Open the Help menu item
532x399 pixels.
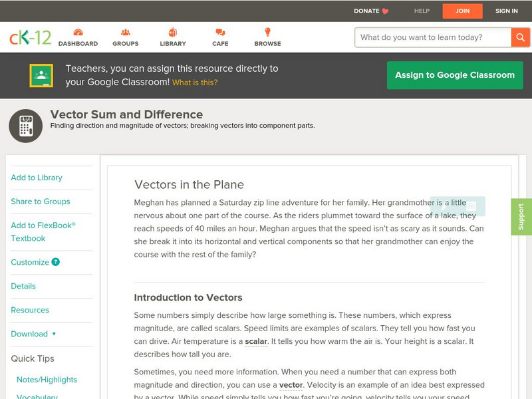point(422,11)
